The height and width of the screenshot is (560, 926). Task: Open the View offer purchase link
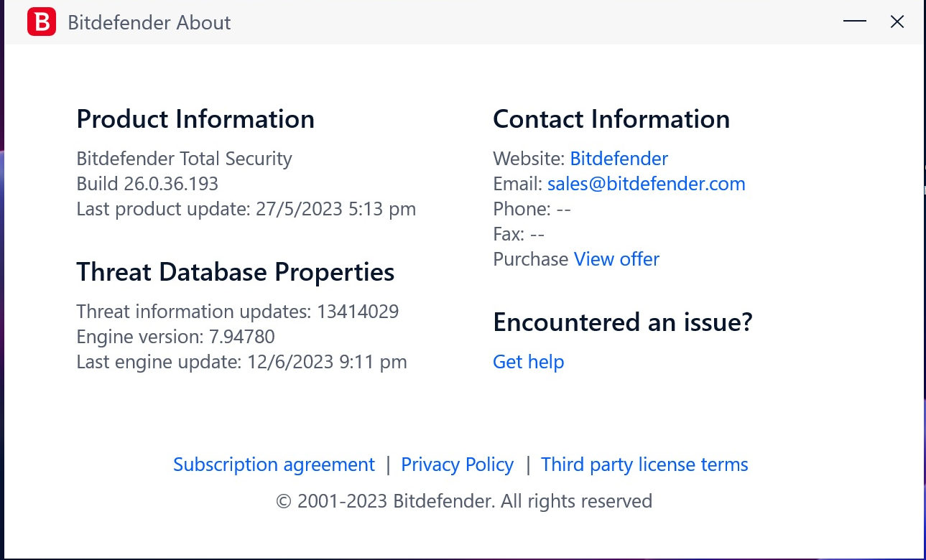616,259
